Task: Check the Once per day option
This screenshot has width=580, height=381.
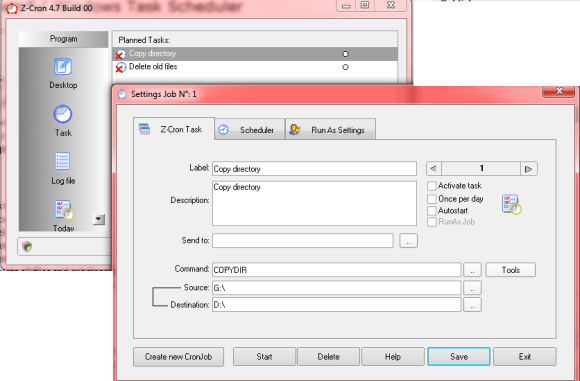Action: click(x=432, y=199)
